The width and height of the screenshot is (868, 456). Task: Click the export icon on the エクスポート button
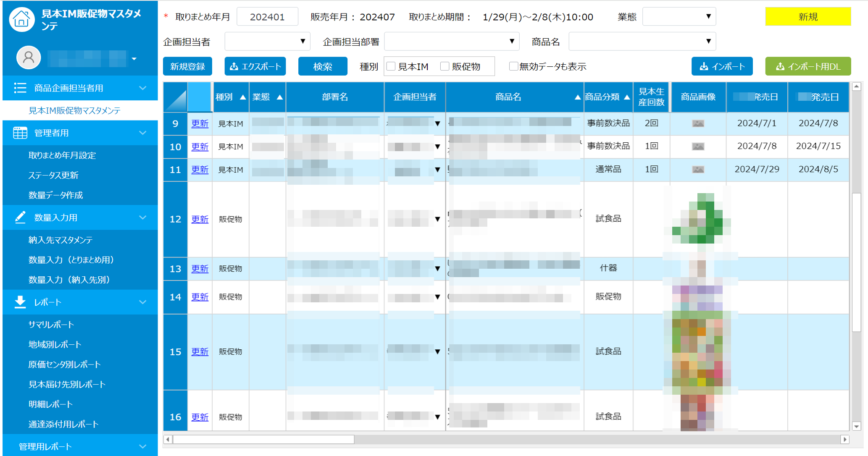click(234, 66)
